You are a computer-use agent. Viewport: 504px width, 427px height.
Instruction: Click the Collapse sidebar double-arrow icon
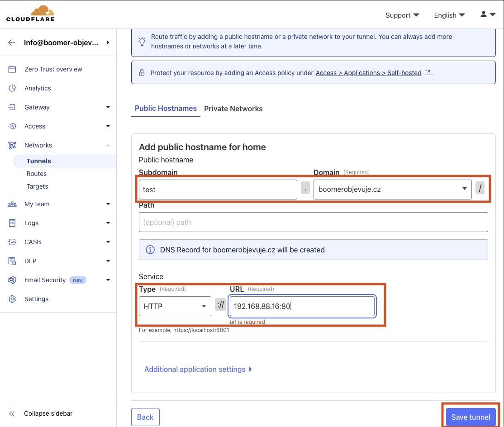pos(12,413)
